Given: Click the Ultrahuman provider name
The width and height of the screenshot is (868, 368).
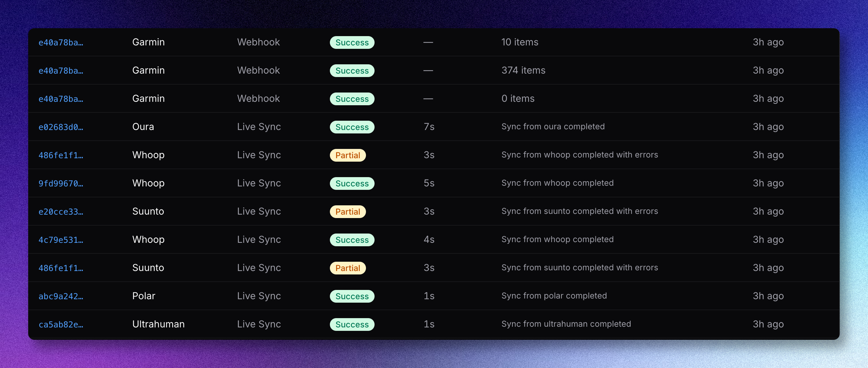Looking at the screenshot, I should [x=158, y=324].
